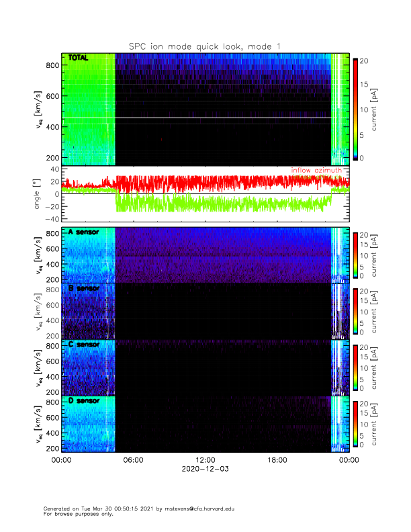Click the 06:00 time axis tick label

click(x=133, y=460)
